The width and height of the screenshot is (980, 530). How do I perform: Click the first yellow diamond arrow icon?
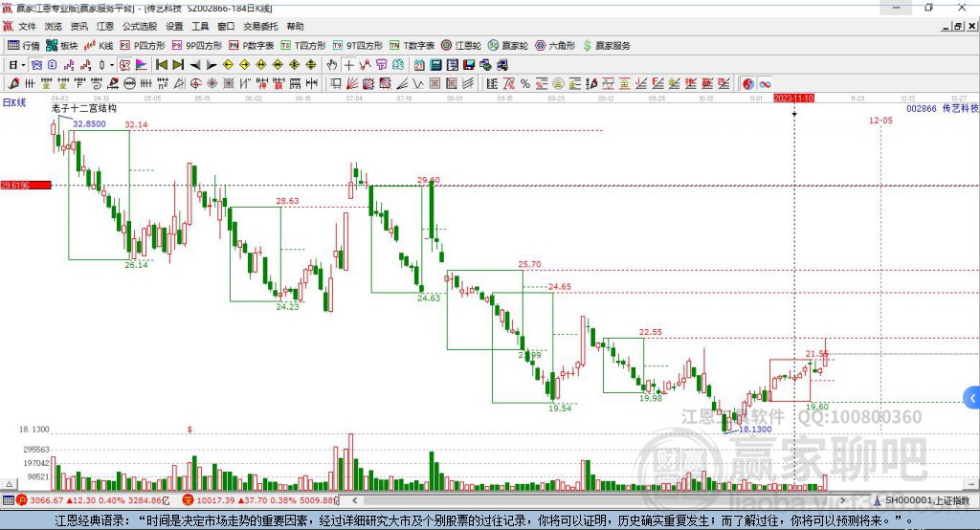click(x=228, y=65)
